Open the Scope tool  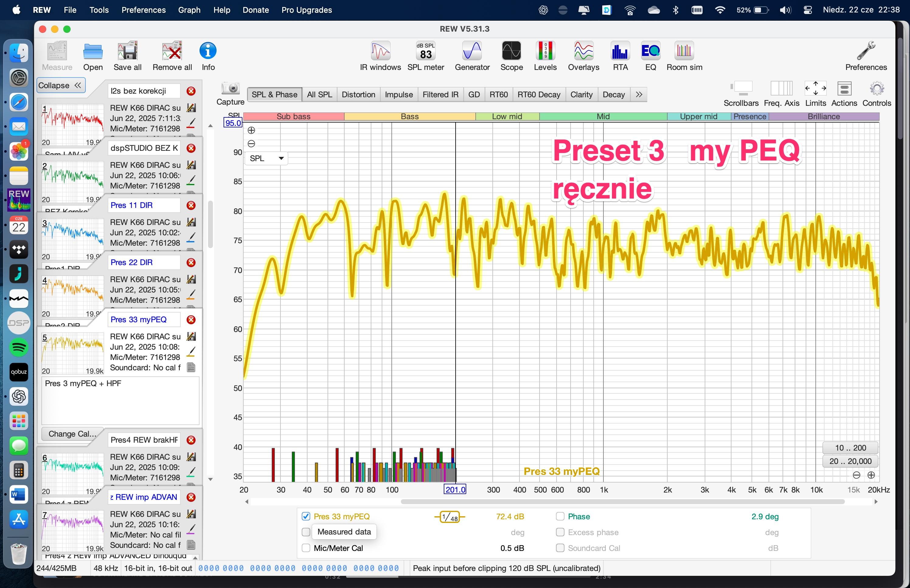click(511, 52)
